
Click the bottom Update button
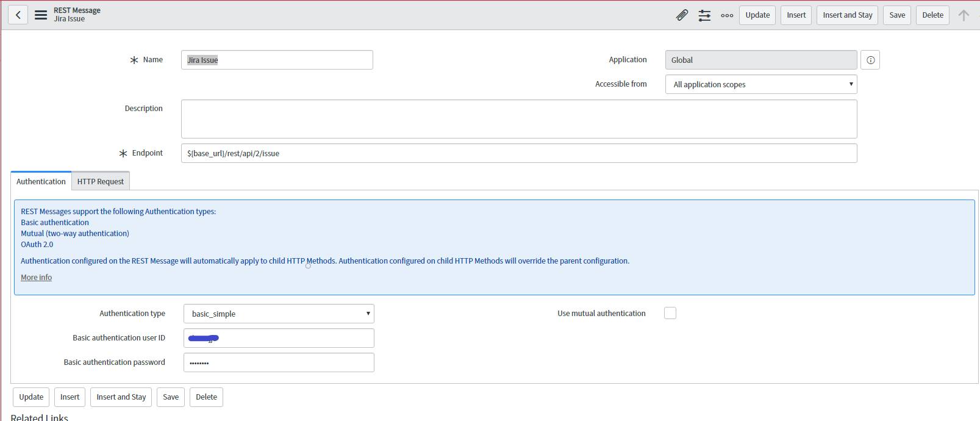[31, 397]
